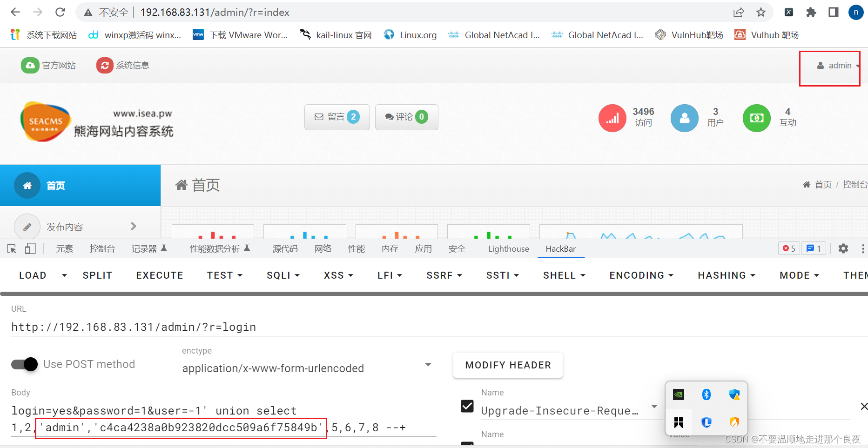Image resolution: width=868 pixels, height=448 pixels.
Task: Click the blue 用户 users icon
Action: click(684, 118)
